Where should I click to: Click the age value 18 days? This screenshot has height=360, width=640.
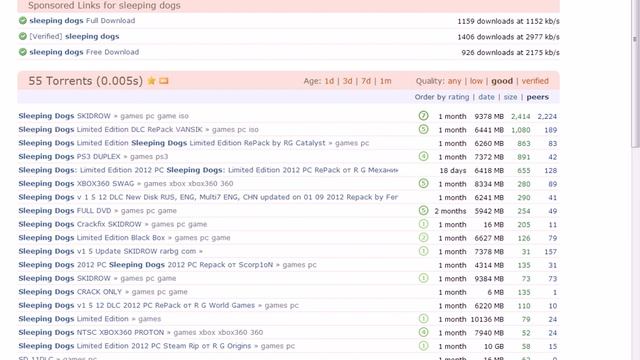point(453,170)
